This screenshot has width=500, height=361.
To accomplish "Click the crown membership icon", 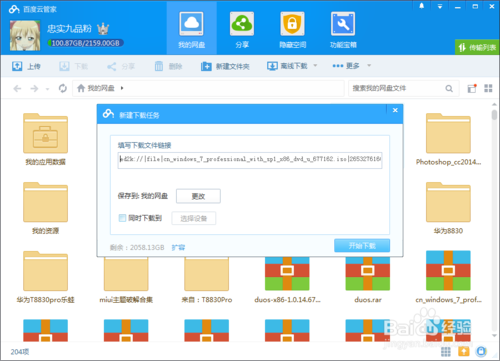I will click(x=103, y=29).
